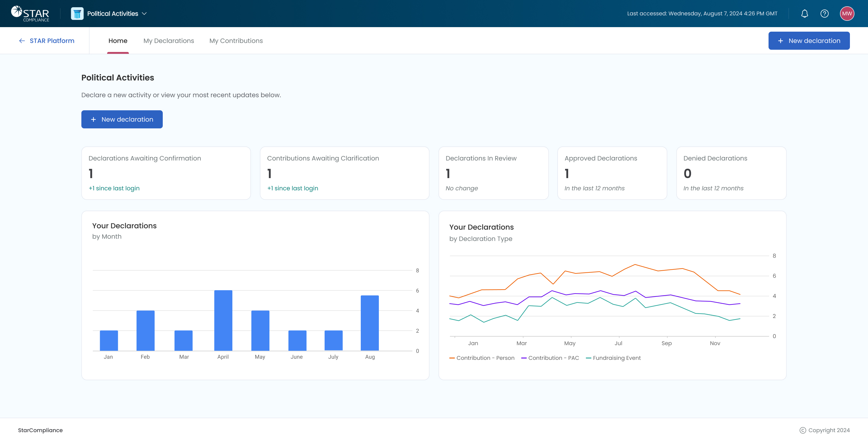Open the Denied Declarations card
The width and height of the screenshot is (868, 443).
point(731,173)
